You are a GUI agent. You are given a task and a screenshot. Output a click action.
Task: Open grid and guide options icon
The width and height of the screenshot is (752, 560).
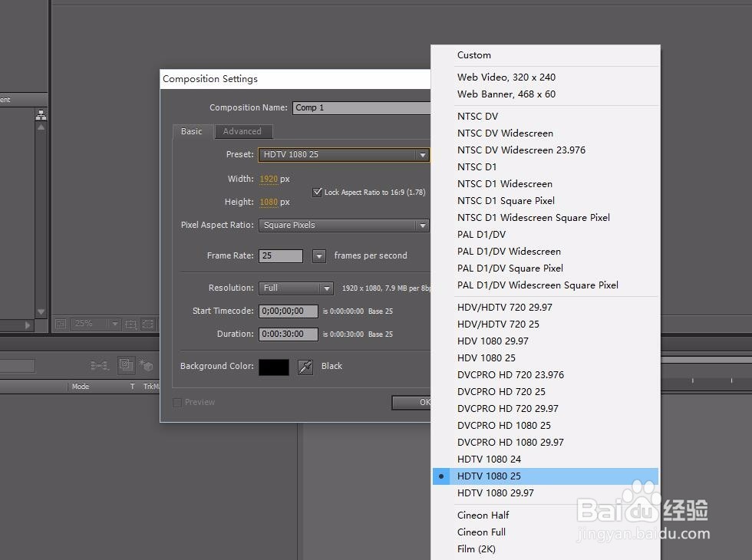click(x=131, y=324)
